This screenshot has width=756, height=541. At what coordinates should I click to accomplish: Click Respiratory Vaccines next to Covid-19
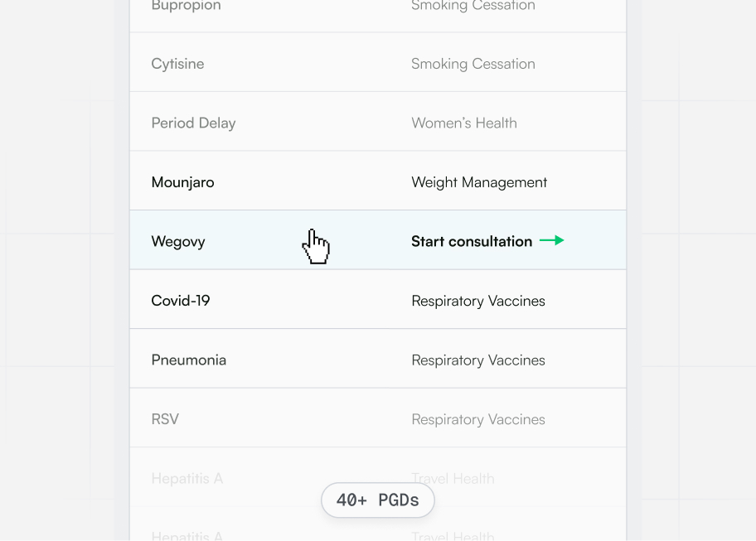(x=478, y=300)
